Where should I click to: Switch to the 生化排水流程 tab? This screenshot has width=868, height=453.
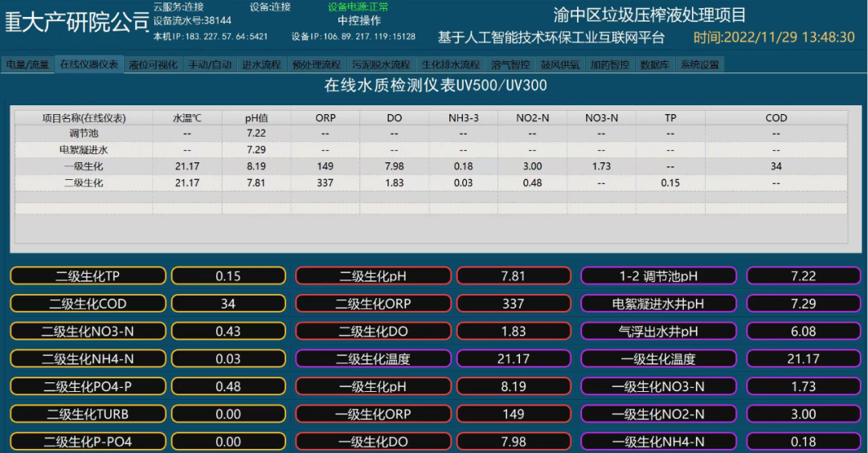tap(450, 64)
